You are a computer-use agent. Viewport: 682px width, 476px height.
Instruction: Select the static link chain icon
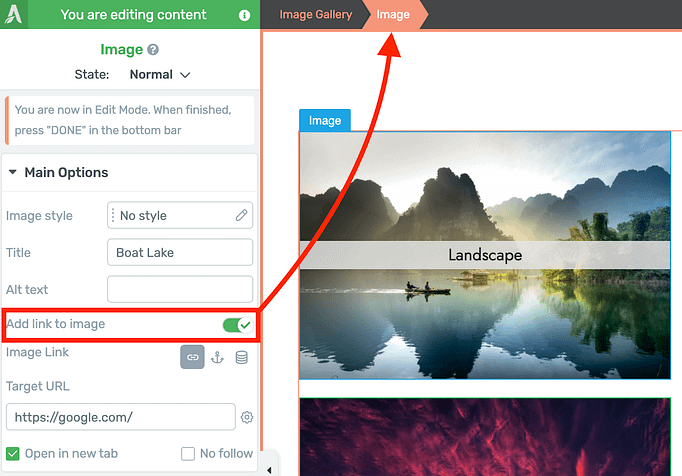[x=192, y=357]
